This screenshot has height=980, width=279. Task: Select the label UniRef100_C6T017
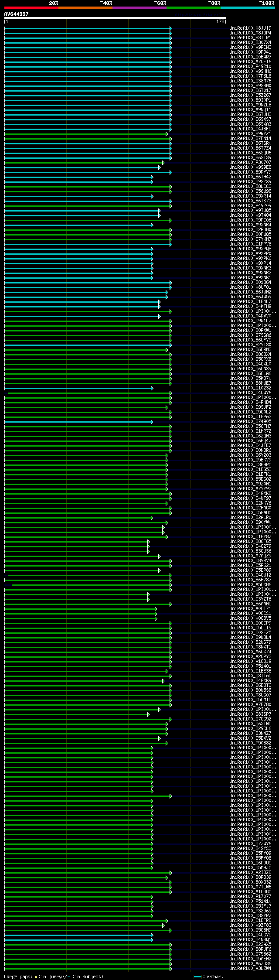click(250, 91)
